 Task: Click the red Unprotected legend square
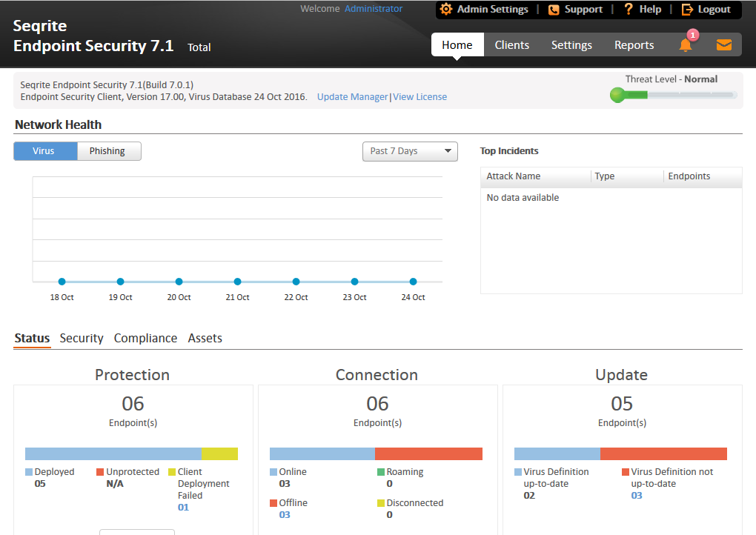(100, 472)
